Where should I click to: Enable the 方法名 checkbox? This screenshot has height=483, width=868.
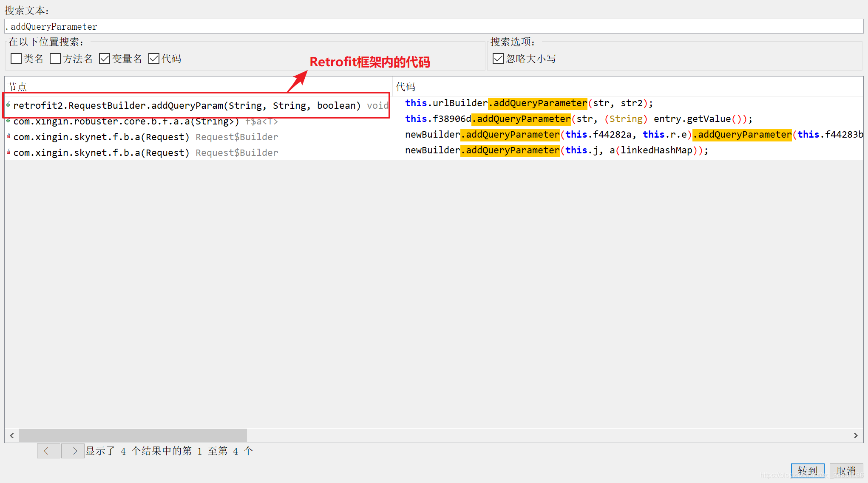[55, 59]
